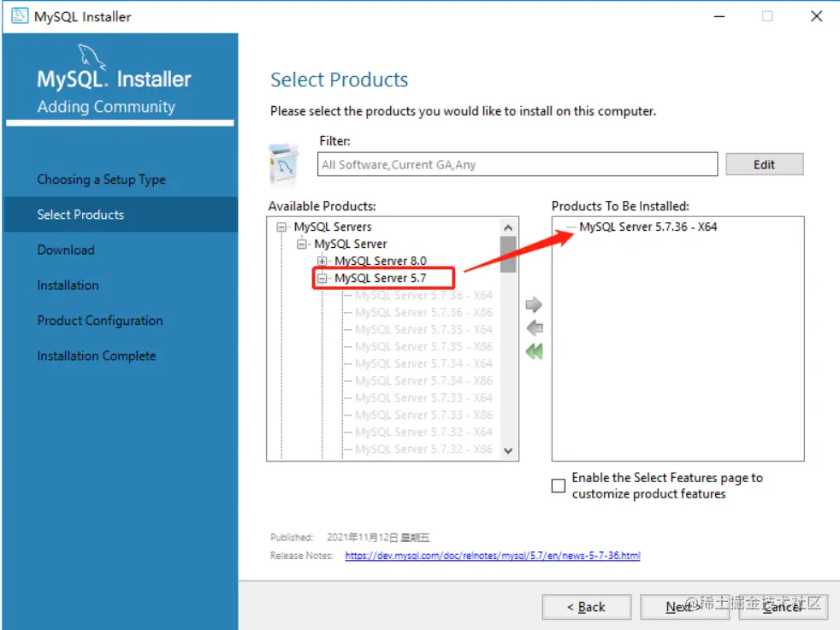Open the 5.7.36 release notes link
840x630 pixels.
click(x=493, y=556)
